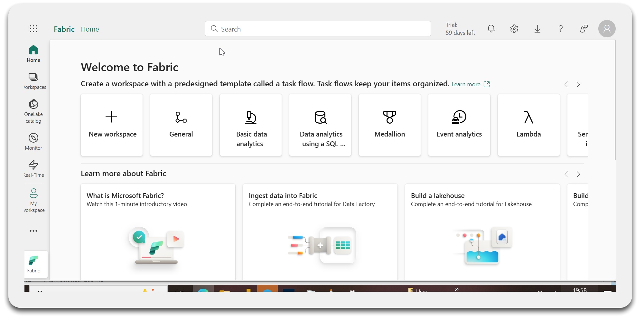Select the General task flow card

click(181, 125)
